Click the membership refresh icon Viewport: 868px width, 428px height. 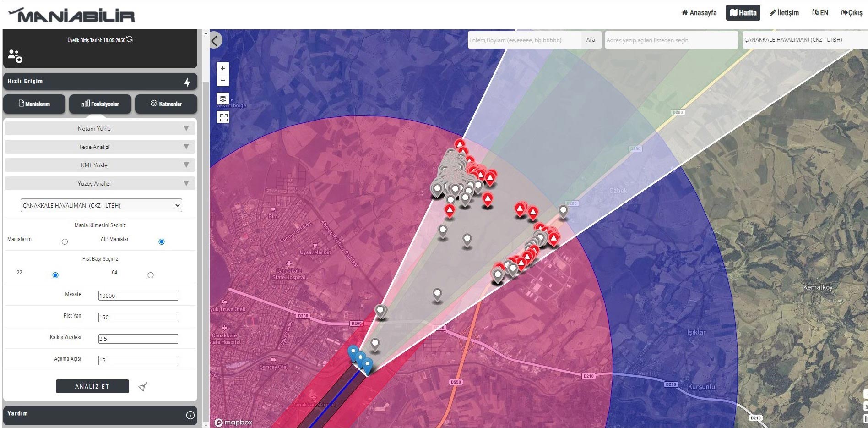130,39
